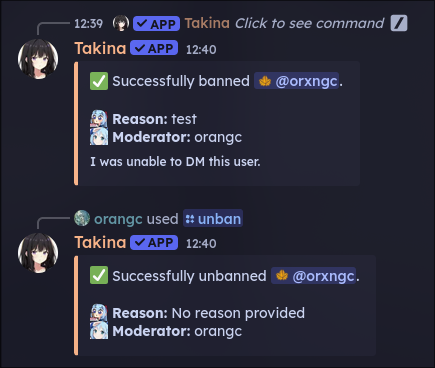The width and height of the screenshot is (435, 368).
Task: Click the Takina username on the ban message header
Action: (100, 49)
